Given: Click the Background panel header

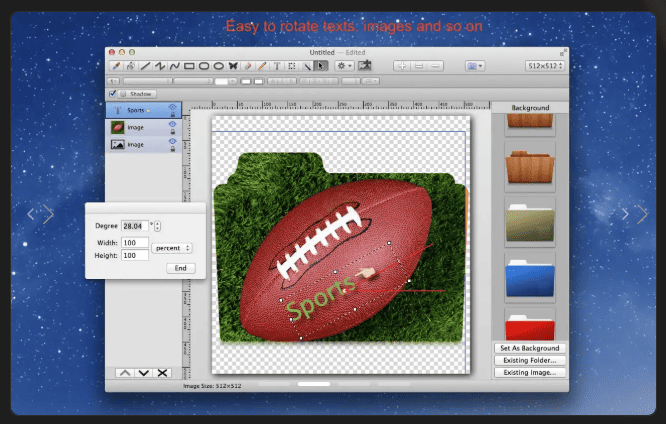Looking at the screenshot, I should (x=530, y=108).
